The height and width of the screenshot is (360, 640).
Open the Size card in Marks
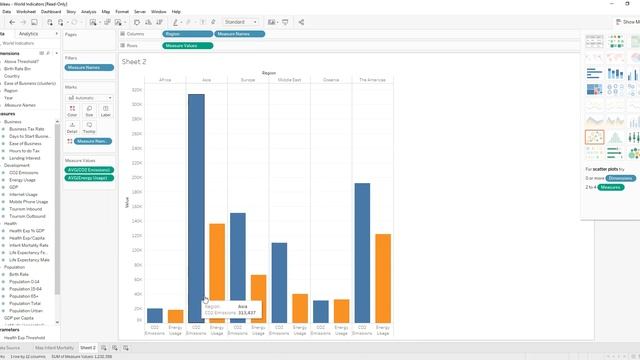point(89,111)
